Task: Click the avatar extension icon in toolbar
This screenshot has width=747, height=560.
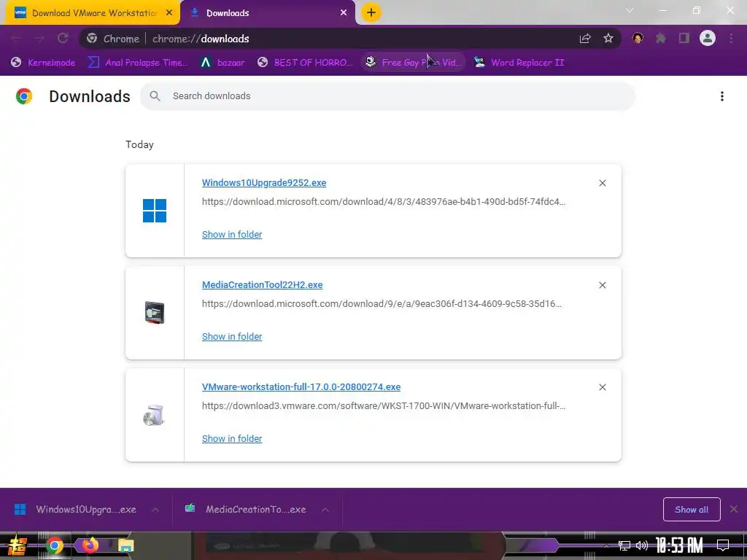Action: point(638,39)
